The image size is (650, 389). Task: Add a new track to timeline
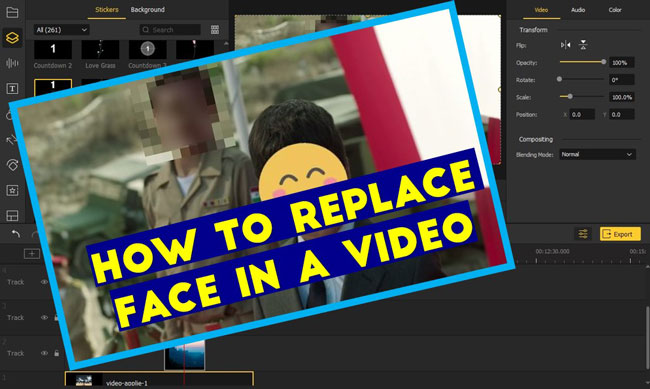coord(32,253)
